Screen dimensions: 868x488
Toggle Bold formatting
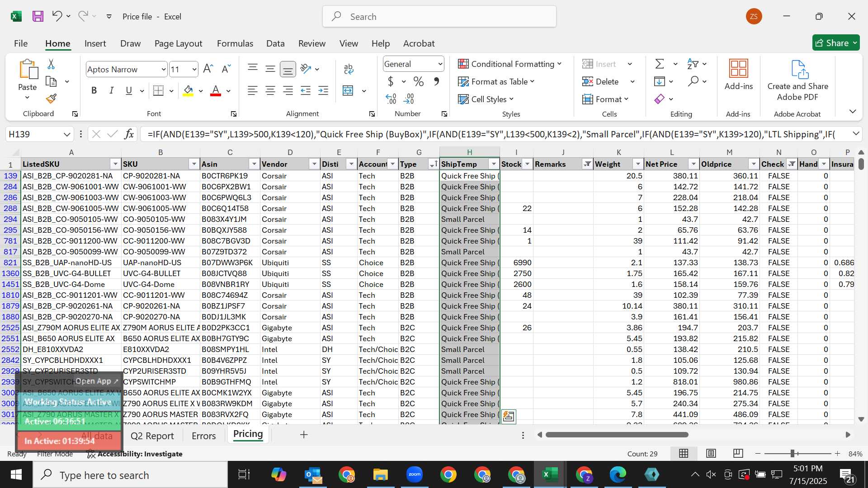pos(94,91)
